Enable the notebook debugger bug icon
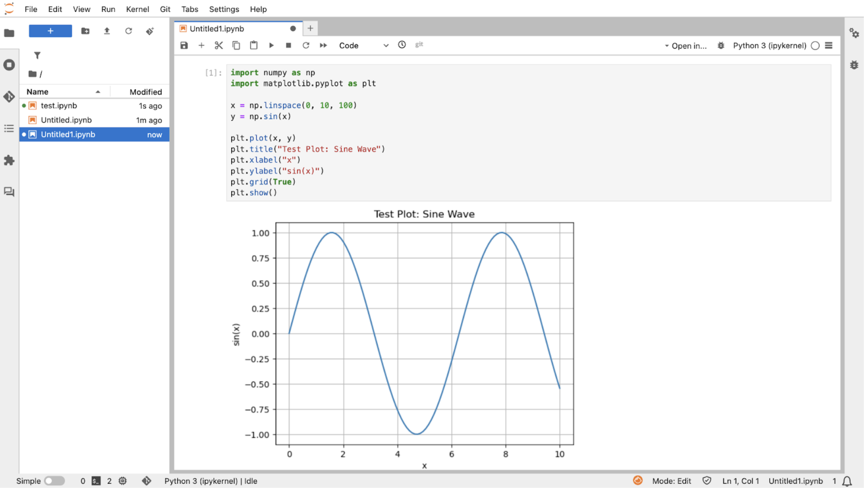 [x=721, y=45]
